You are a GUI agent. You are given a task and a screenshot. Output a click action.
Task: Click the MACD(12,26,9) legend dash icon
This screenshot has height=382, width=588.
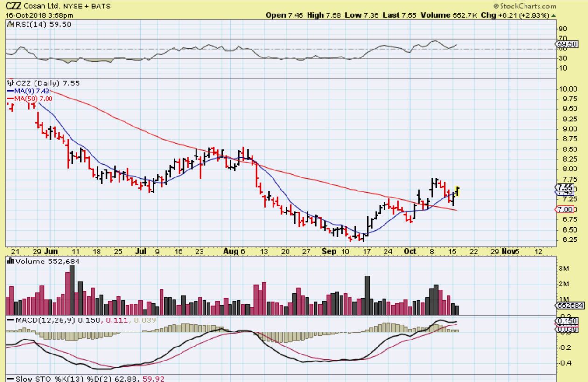10,320
